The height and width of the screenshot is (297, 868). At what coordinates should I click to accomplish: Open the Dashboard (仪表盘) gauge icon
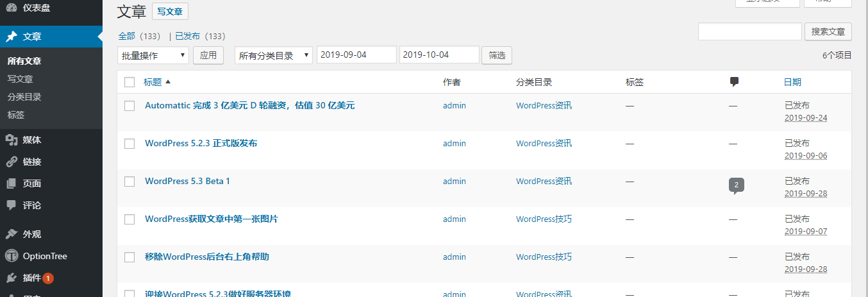[x=12, y=8]
